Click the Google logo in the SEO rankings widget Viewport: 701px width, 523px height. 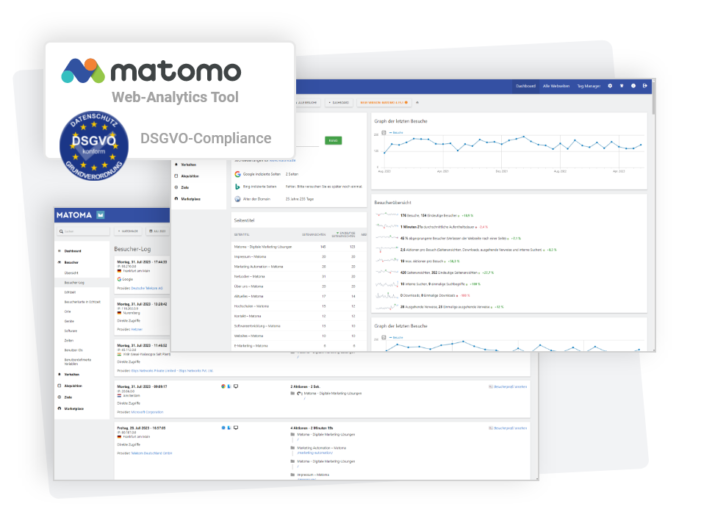(237, 174)
